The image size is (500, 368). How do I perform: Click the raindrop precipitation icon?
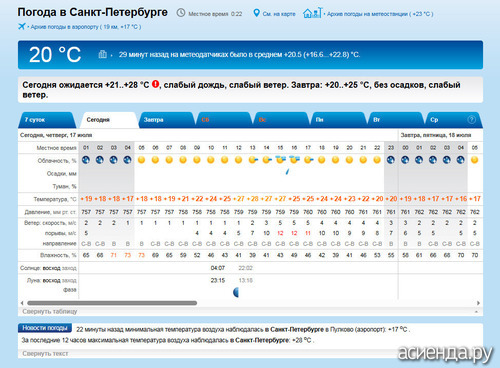click(287, 172)
